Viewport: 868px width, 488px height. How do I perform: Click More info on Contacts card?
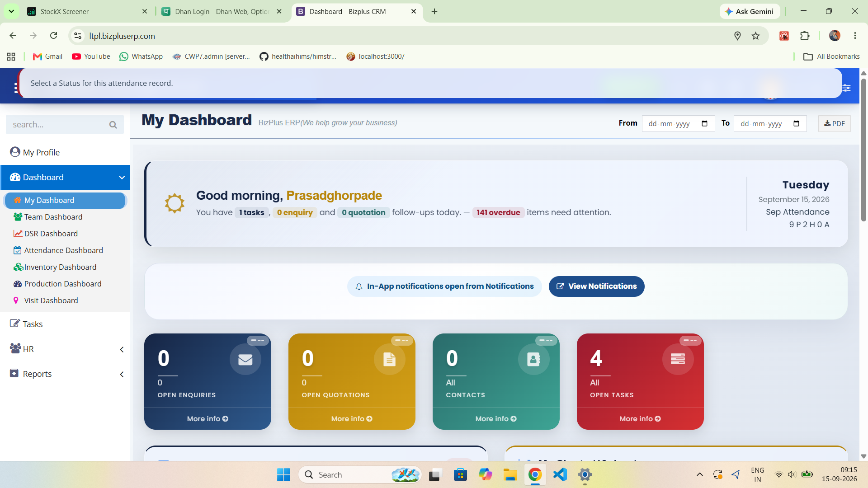click(496, 419)
